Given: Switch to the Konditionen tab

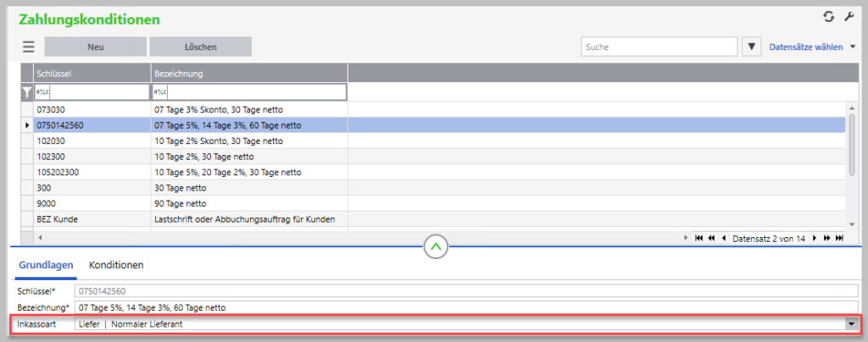Looking at the screenshot, I should 116,265.
